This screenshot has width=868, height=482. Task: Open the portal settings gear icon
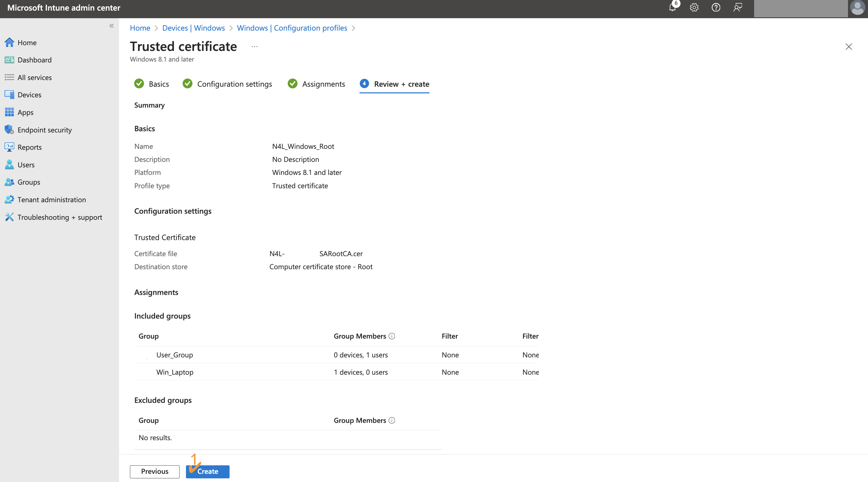point(694,7)
